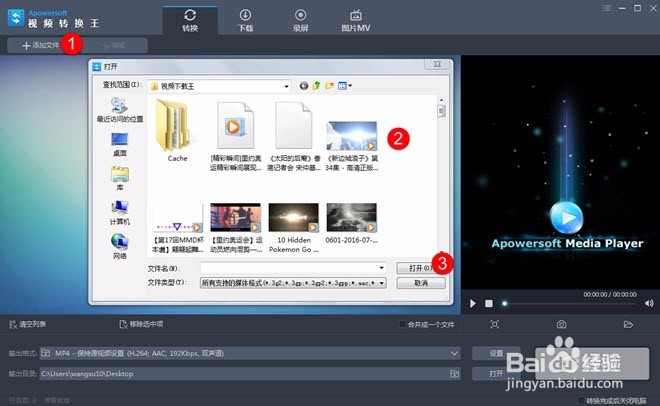This screenshot has width=660, height=406.
Task: Enable 转换完成后关闭电脑 checkbox
Action: (x=581, y=401)
